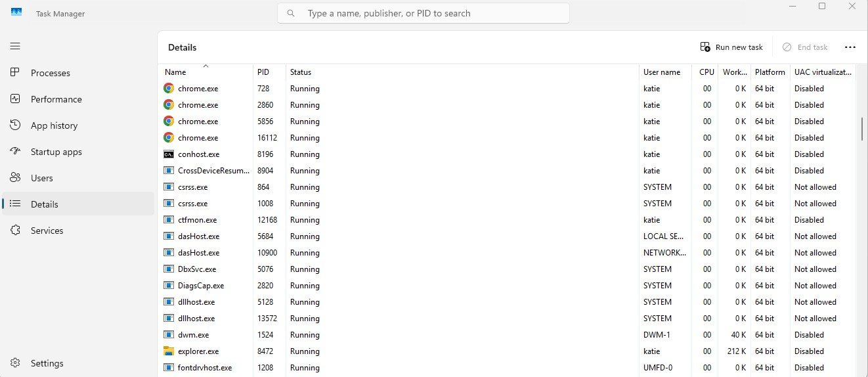Screen dimensions: 868x377
Task: Focus the search box at top
Action: (423, 13)
